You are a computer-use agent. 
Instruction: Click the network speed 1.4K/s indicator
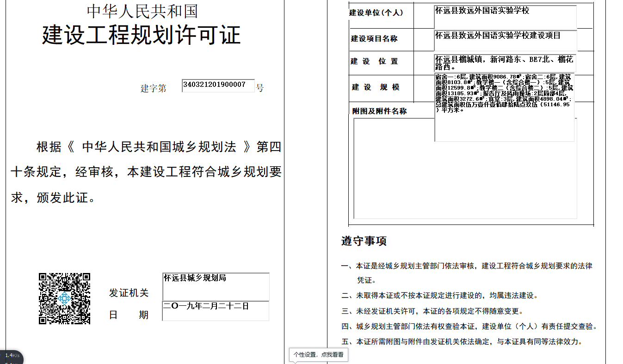pos(12,355)
